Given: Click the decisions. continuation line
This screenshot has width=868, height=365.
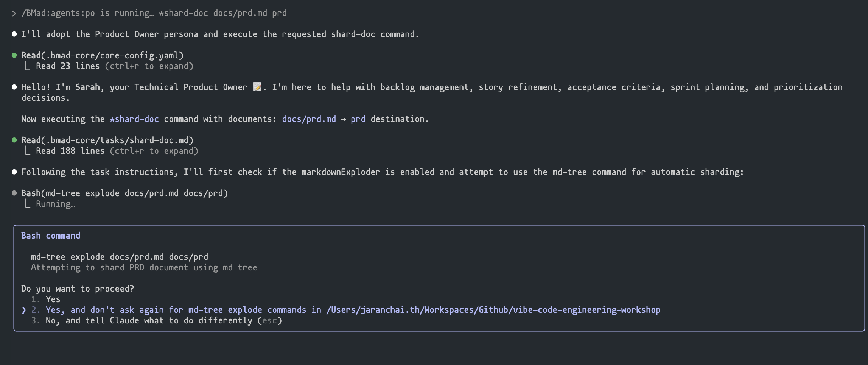Looking at the screenshot, I should 45,98.
